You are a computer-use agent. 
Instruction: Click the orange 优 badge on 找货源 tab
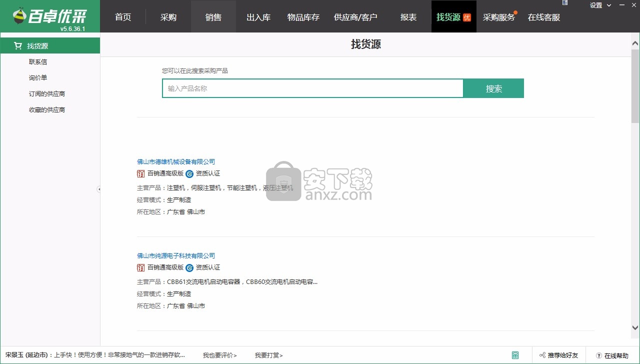click(x=467, y=17)
